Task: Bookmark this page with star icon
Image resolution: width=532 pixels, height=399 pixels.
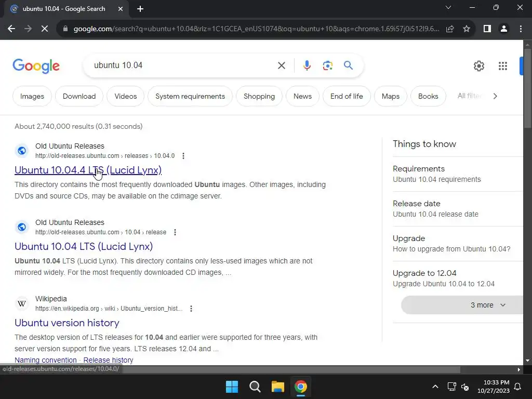Action: 467,29
